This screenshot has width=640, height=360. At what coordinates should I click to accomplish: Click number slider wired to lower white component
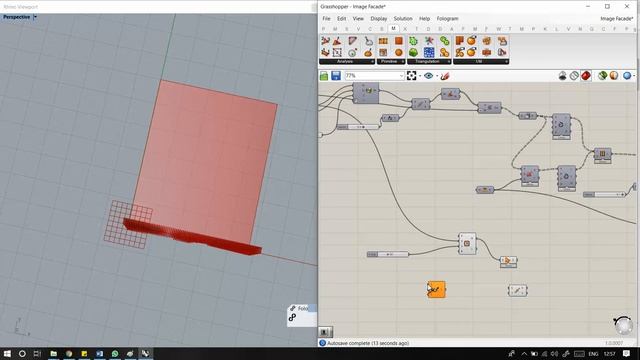pos(387,254)
